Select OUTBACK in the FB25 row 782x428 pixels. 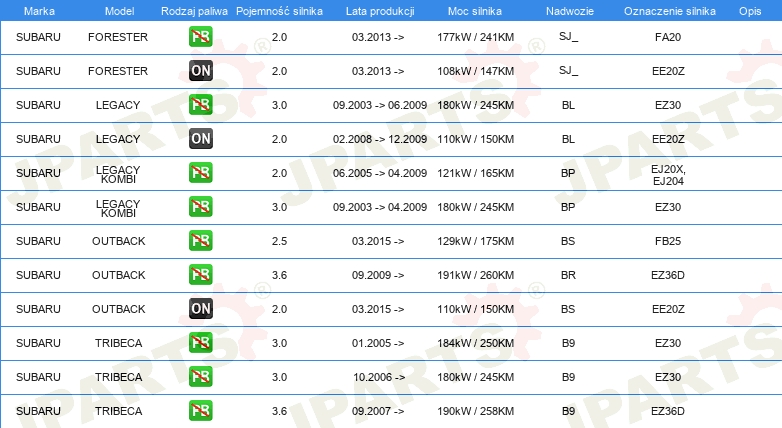click(119, 241)
